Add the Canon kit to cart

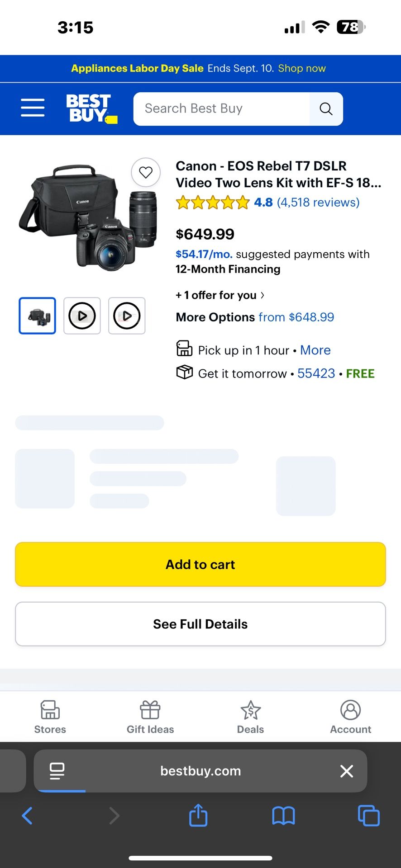point(200,564)
